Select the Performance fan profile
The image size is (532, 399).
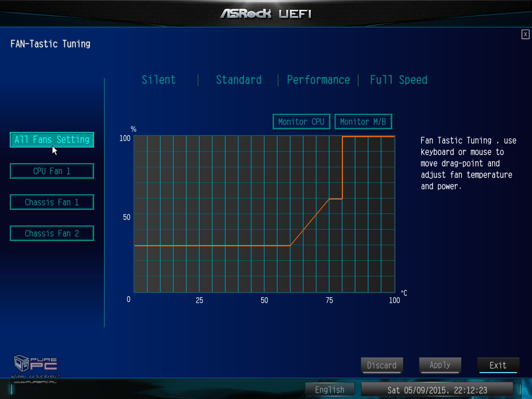[x=318, y=79]
